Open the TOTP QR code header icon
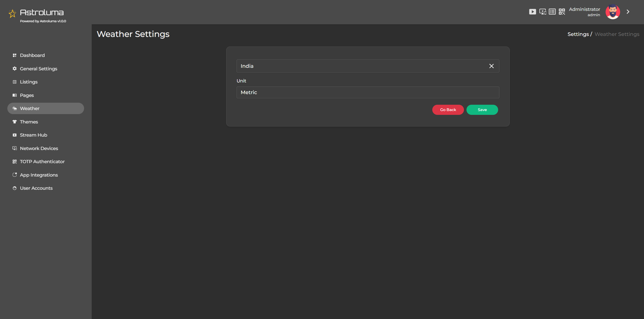This screenshot has height=319, width=644. pyautogui.click(x=562, y=12)
